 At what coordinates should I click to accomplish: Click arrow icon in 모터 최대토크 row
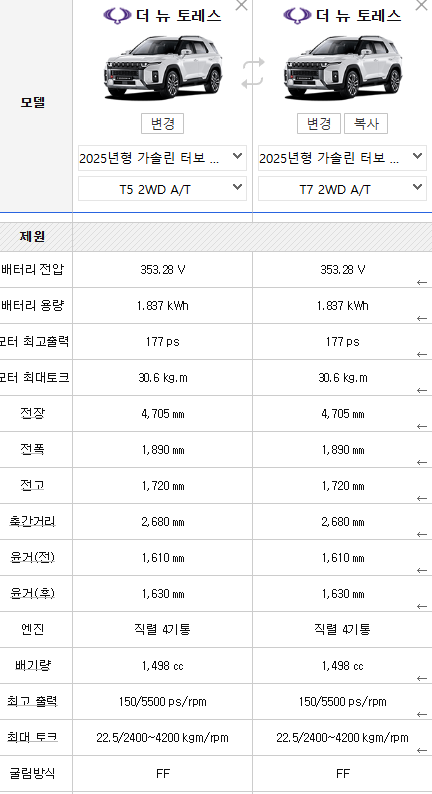coord(422,390)
